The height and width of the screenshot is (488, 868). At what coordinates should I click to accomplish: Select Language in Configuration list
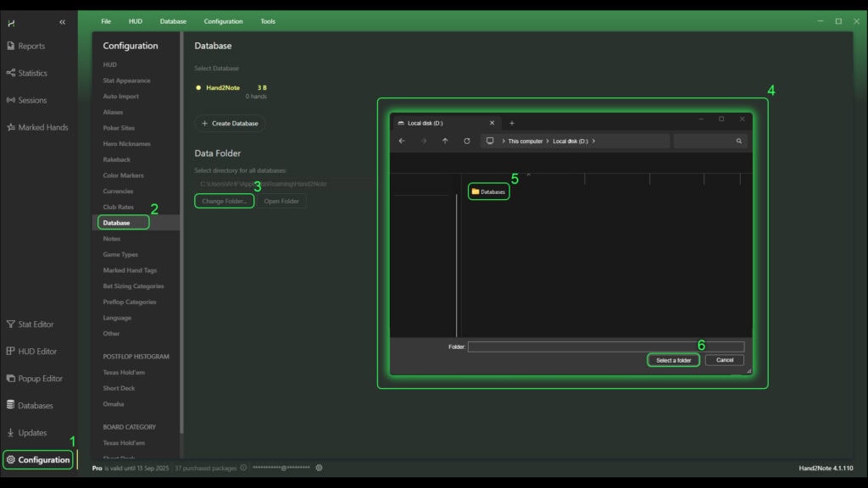[x=117, y=318]
